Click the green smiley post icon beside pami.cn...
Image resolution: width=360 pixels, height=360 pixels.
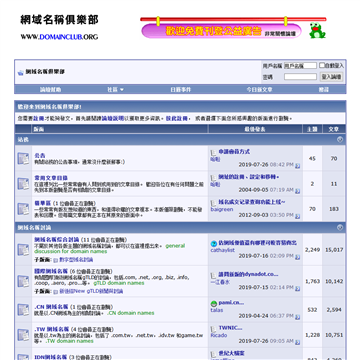point(214,304)
